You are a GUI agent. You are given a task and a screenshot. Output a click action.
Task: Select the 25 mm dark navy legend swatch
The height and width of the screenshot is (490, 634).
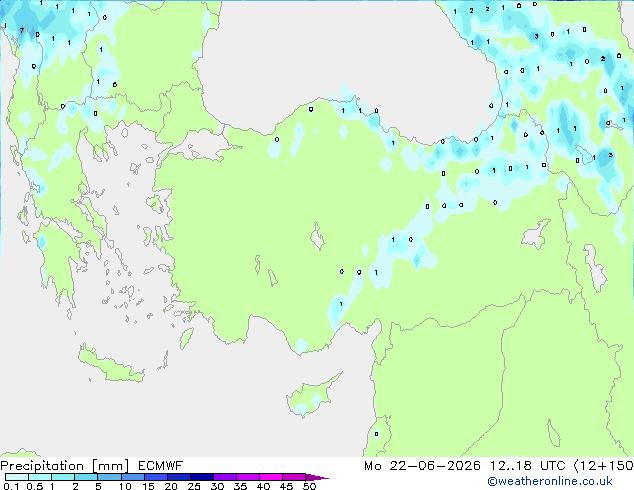click(x=202, y=477)
